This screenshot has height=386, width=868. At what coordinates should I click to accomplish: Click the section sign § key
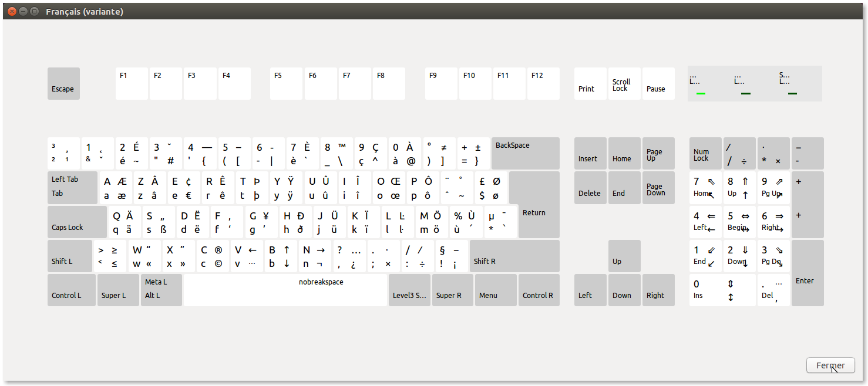(451, 256)
